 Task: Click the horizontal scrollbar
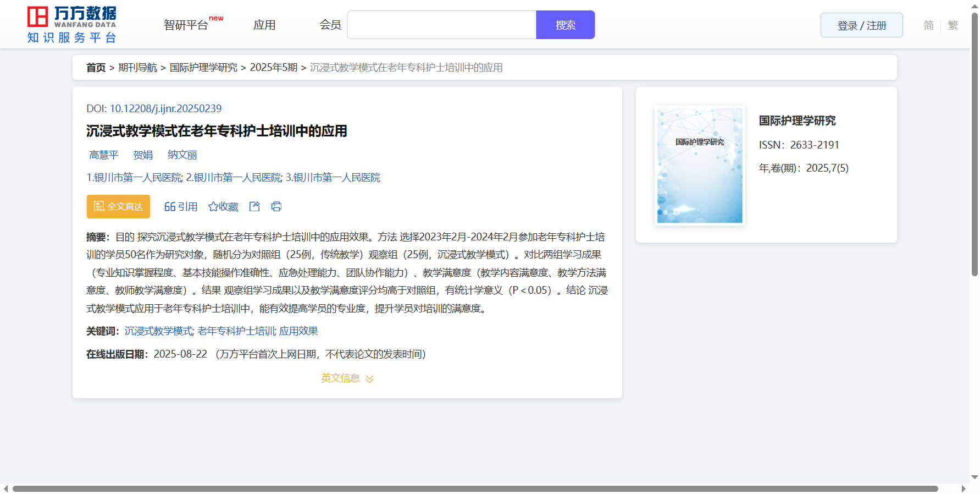coord(475,488)
